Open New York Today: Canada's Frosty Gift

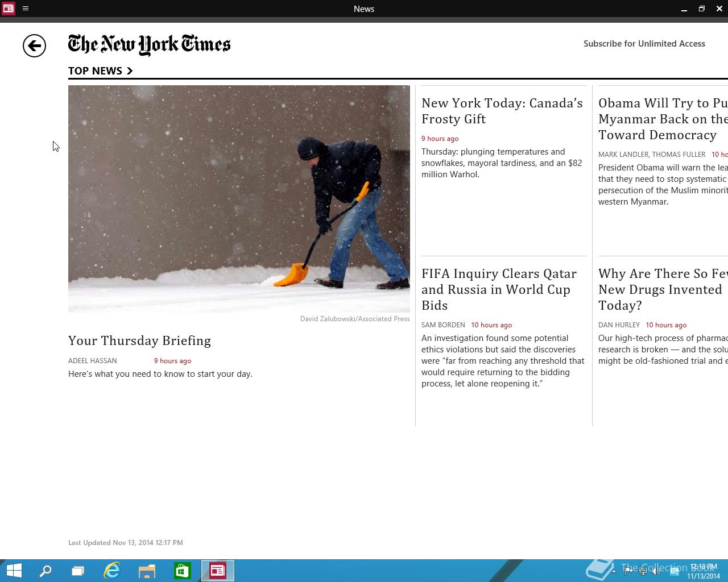(502, 111)
